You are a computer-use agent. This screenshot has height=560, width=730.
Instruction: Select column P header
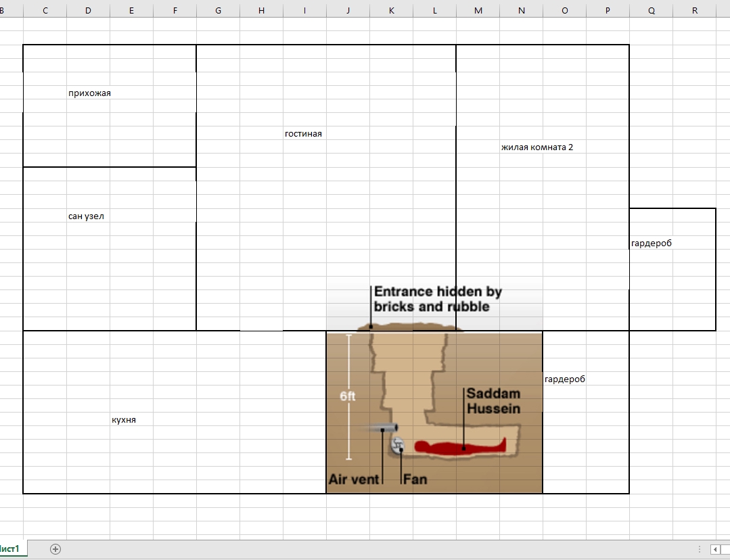pos(608,10)
